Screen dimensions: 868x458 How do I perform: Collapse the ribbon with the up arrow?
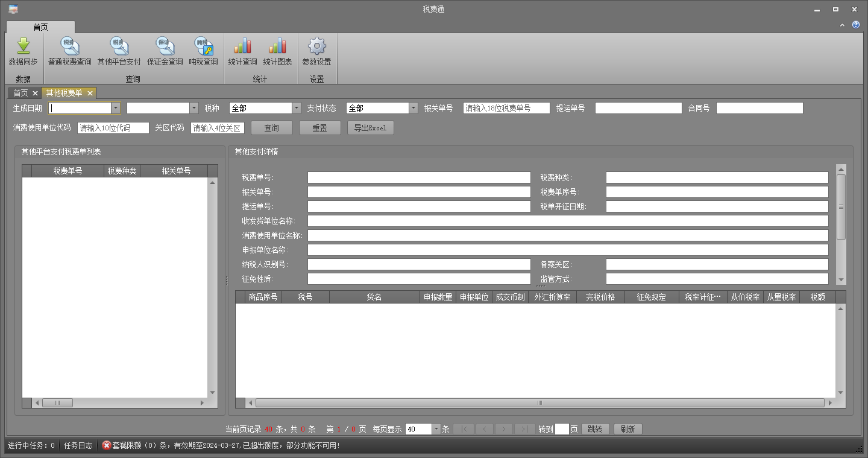[843, 25]
